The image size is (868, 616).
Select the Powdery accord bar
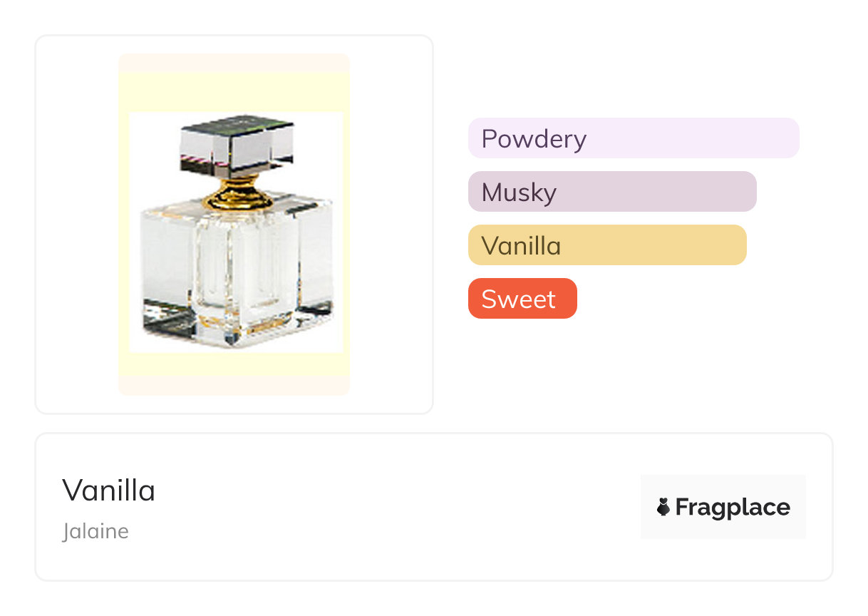click(x=634, y=138)
